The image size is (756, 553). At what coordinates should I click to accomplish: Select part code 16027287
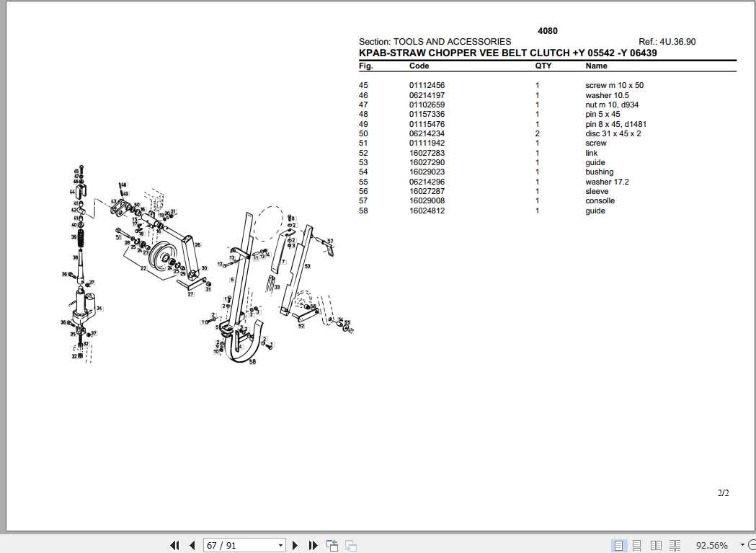pyautogui.click(x=427, y=191)
